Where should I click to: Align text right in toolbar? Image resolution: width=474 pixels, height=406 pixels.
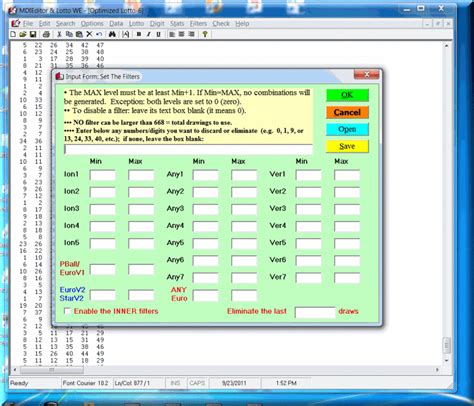tap(192, 34)
